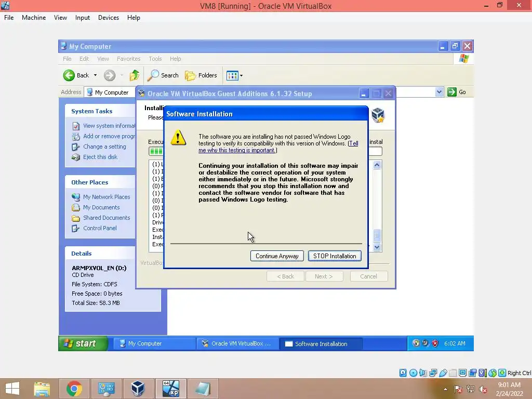Screen dimensions: 532x399
Task: Open File Explorer from host taskbar
Action: click(x=42, y=389)
